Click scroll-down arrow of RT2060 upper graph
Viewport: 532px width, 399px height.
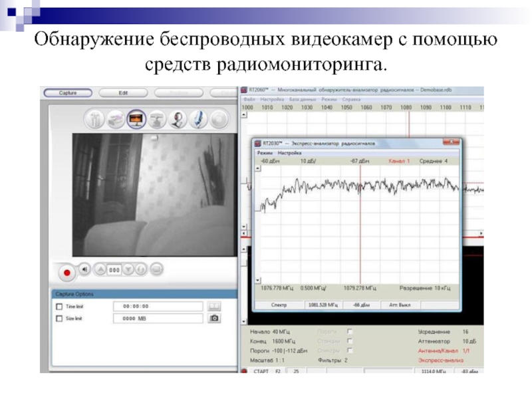(244, 227)
